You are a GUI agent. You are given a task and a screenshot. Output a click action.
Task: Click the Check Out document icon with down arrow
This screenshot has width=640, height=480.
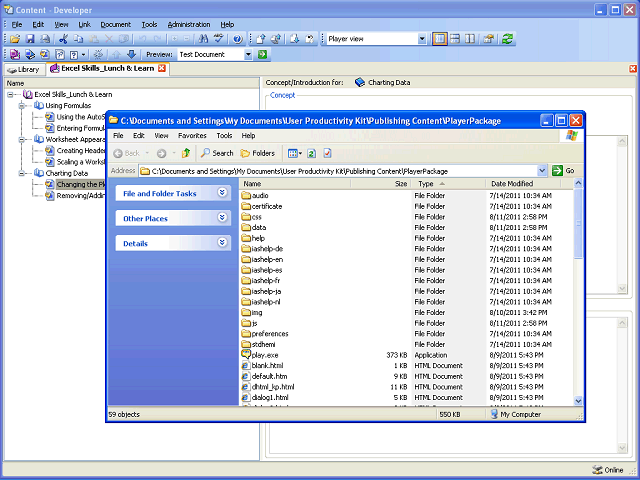coord(295,39)
